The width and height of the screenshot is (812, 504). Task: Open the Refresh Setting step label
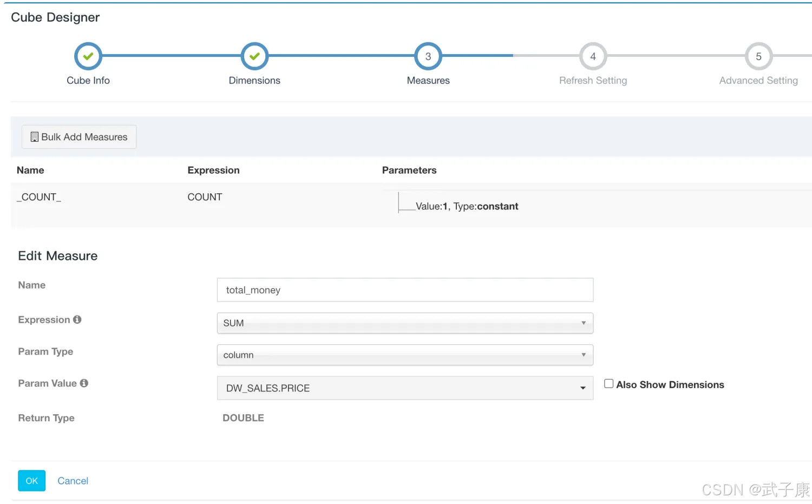pyautogui.click(x=593, y=81)
